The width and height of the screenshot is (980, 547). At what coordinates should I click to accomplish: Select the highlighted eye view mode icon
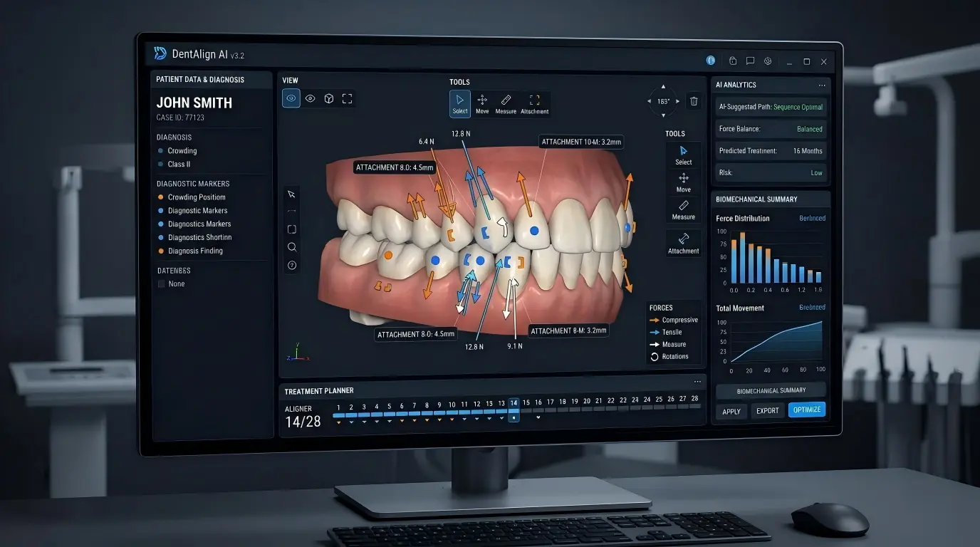coord(291,98)
